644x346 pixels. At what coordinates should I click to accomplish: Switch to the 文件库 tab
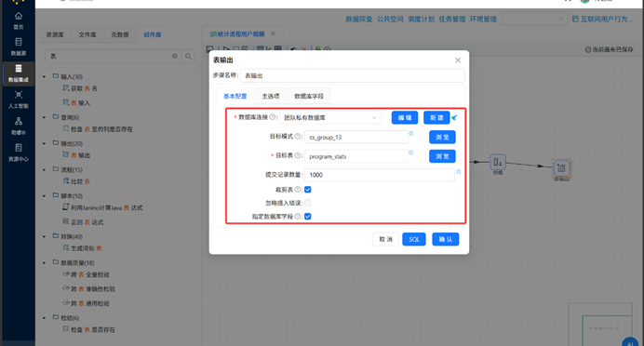[87, 35]
